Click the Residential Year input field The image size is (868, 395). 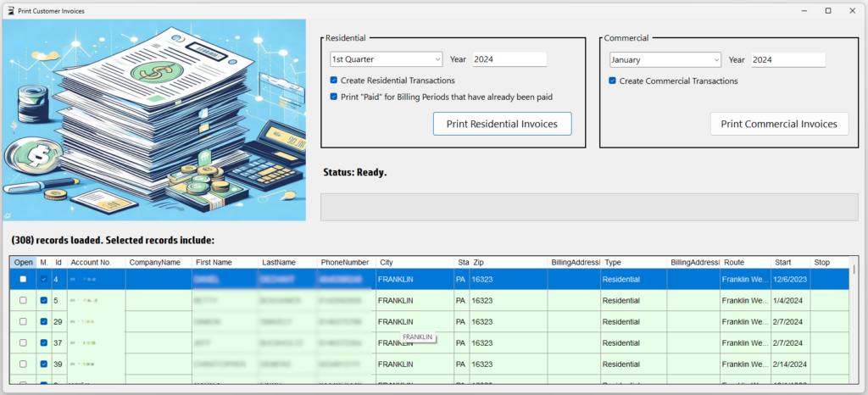(x=509, y=59)
